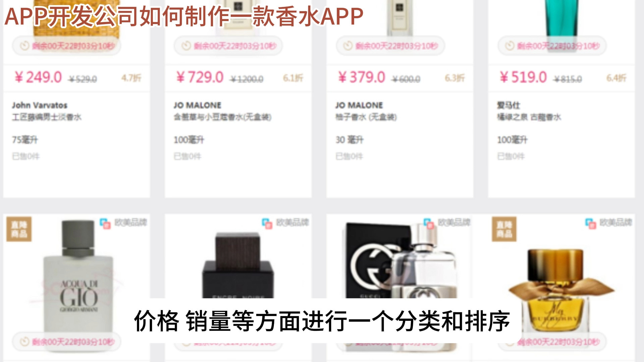
Task: Click the John Varvatos product name
Action: point(40,105)
